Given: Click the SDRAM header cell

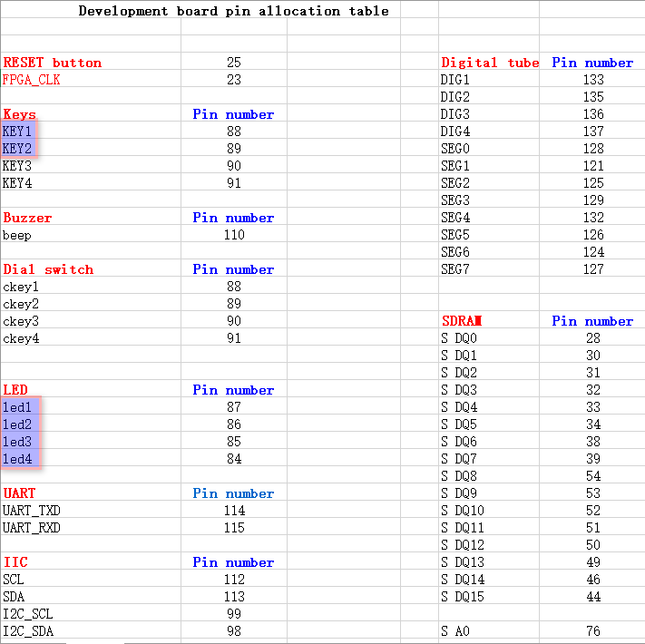Looking at the screenshot, I should pos(462,321).
